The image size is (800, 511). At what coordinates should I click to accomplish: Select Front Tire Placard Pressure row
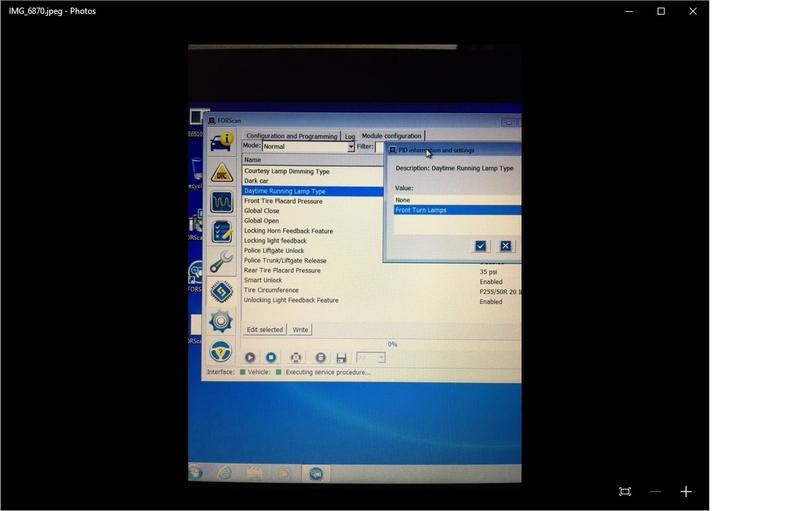312,201
